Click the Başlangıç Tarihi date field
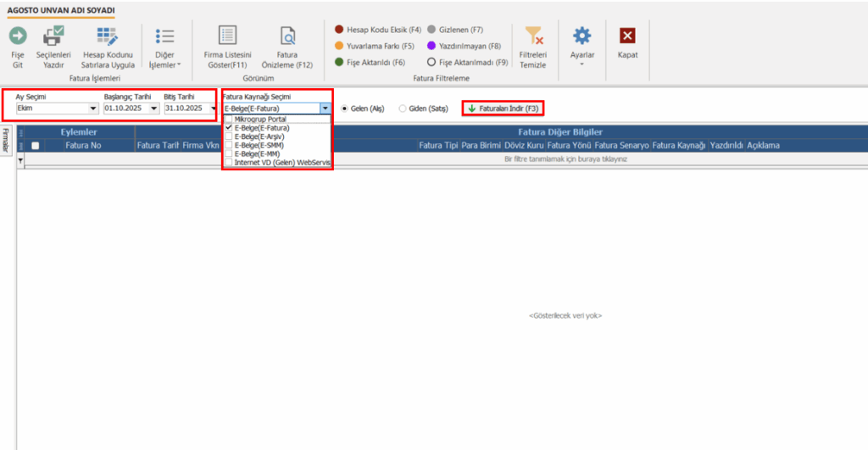This screenshot has width=868, height=450. coord(126,108)
